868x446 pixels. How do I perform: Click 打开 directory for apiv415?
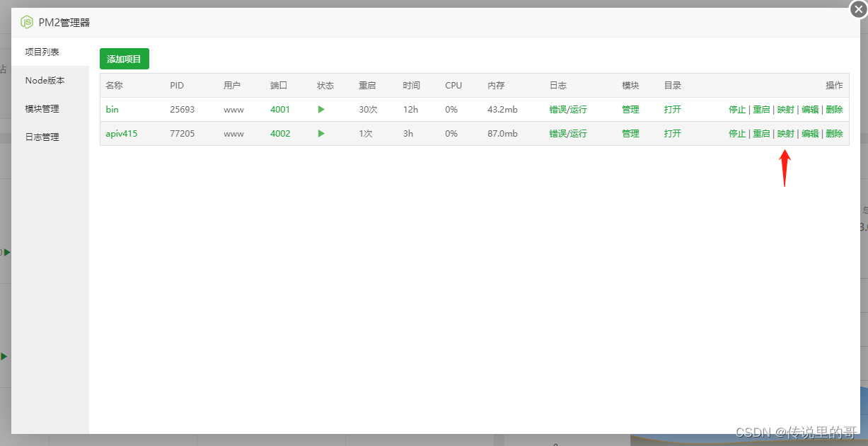coord(673,133)
